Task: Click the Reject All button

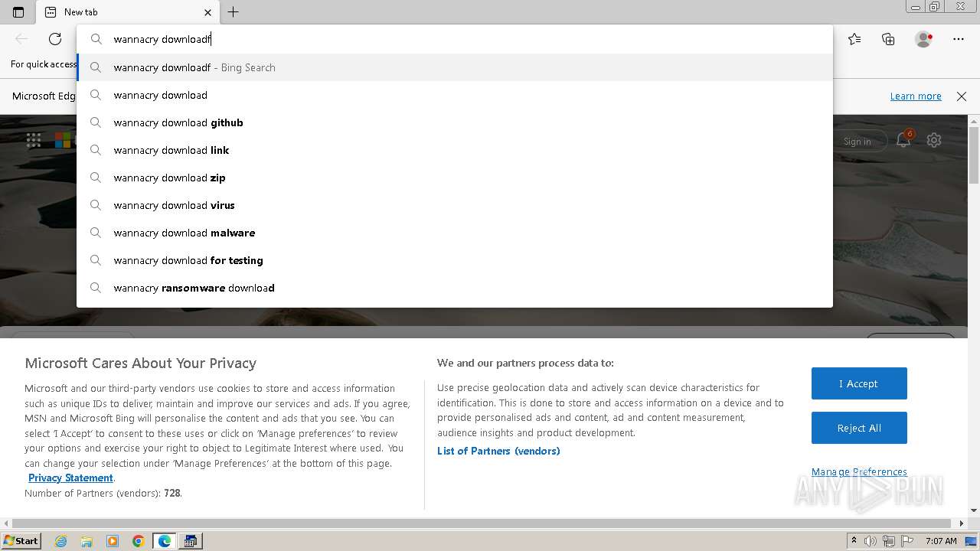Action: point(859,428)
